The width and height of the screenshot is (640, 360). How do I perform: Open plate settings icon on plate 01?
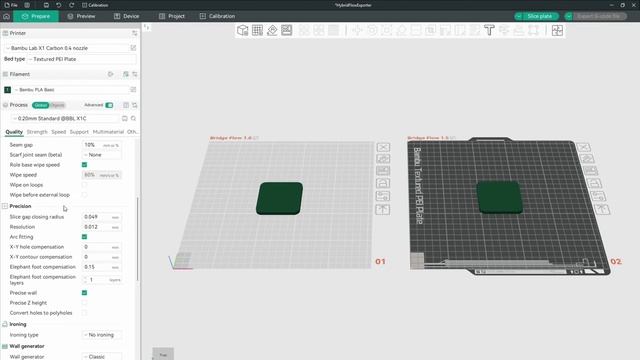[382, 196]
